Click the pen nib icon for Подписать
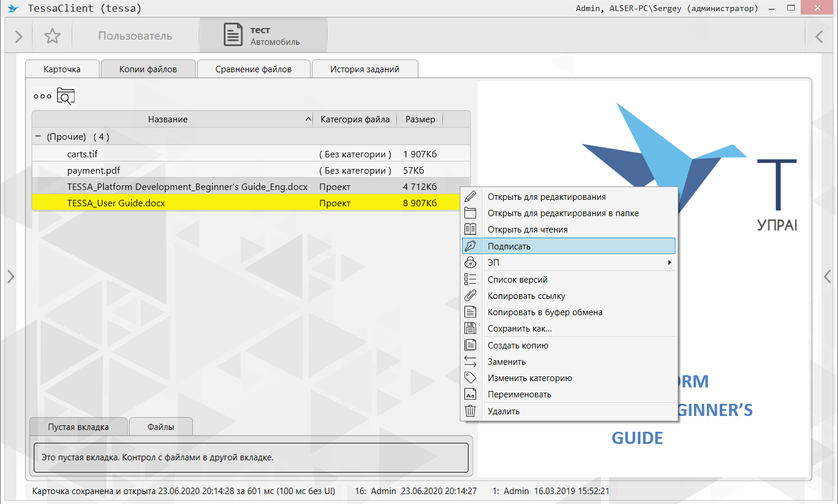The image size is (838, 504). tap(470, 246)
